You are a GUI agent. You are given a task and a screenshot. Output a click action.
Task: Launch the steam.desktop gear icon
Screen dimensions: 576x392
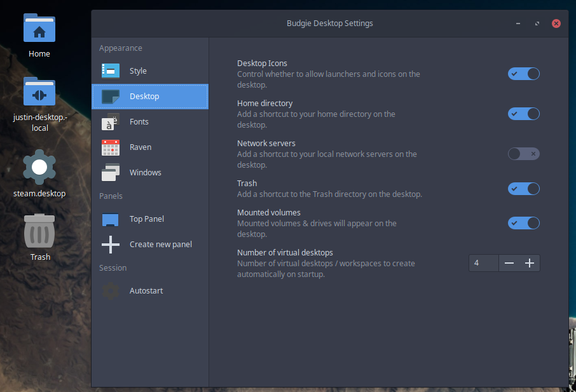(x=39, y=167)
